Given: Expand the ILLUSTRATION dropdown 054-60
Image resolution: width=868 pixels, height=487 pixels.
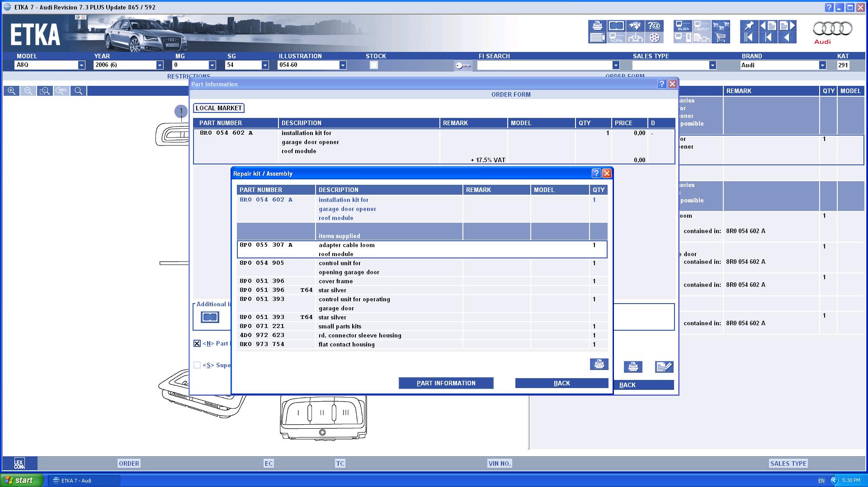Looking at the screenshot, I should [343, 65].
